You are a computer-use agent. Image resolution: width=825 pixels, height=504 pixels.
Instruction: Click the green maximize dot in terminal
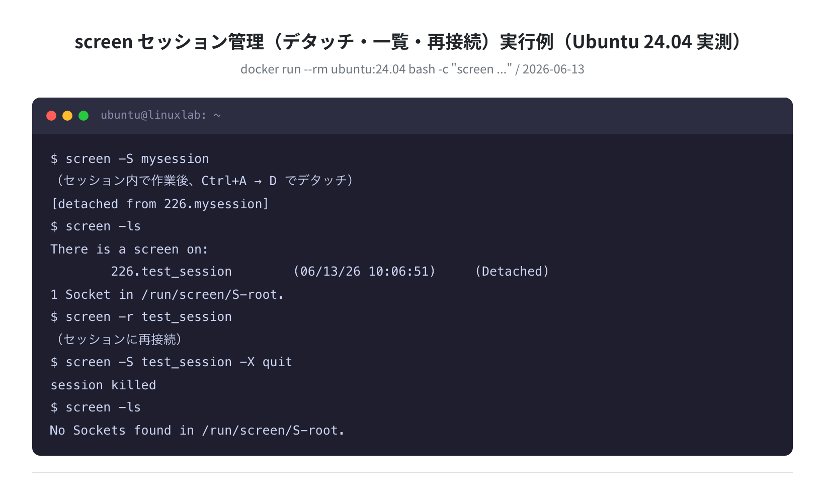(84, 116)
